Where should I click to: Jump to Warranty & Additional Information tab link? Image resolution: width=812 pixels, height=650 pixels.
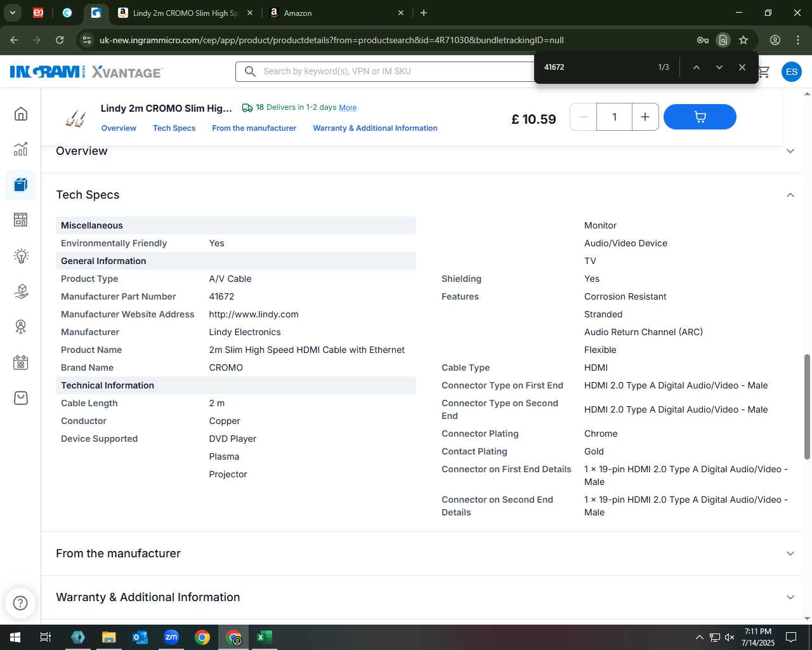click(375, 128)
